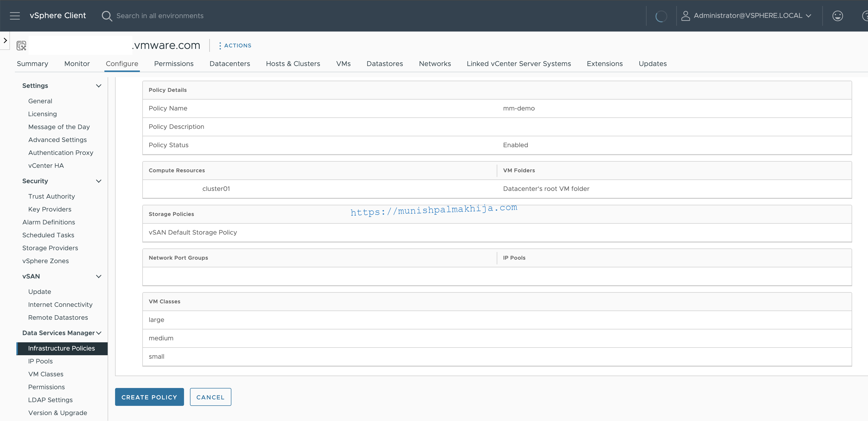The image size is (868, 421).
Task: Open General settings
Action: coord(40,101)
